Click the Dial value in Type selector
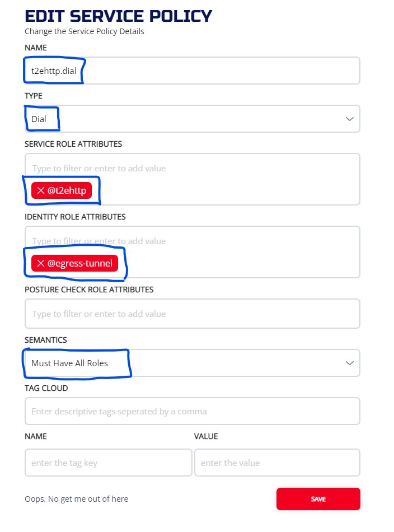This screenshot has height=532, width=394. click(39, 119)
